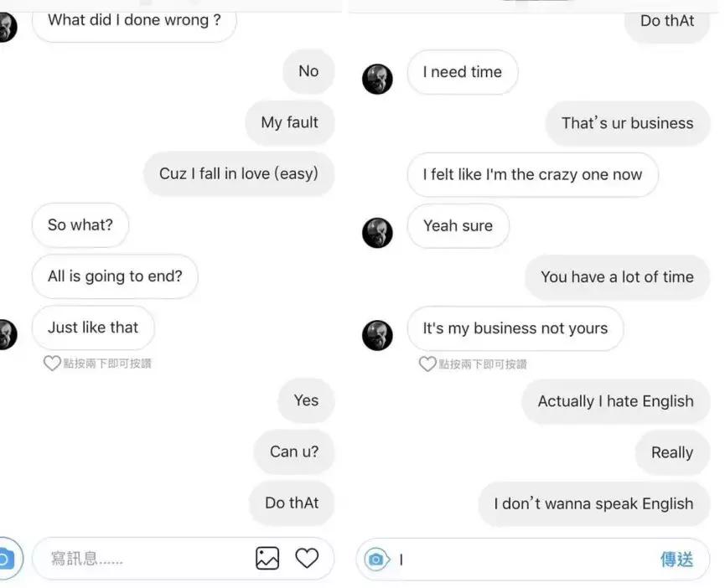
Task: Focus the 寫訊息 message input field
Action: (x=142, y=559)
